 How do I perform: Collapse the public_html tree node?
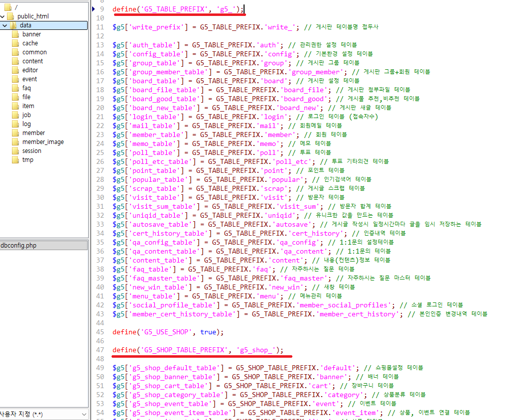2,16
